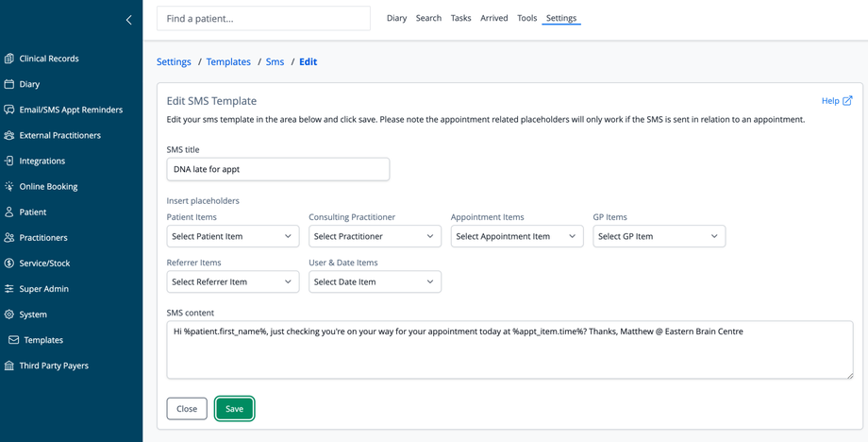The image size is (868, 442).
Task: Click the Templates envelope icon
Action: pos(14,340)
